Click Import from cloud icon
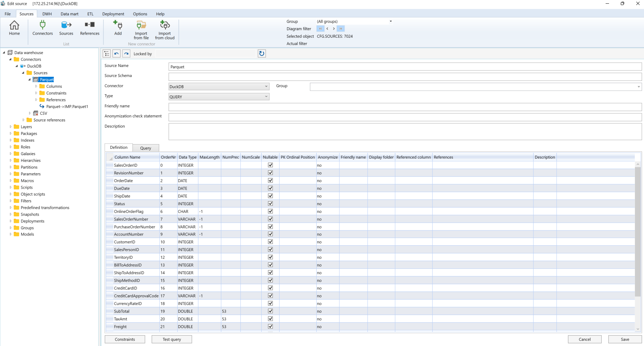Screen dimensions: 644x346 click(x=165, y=30)
